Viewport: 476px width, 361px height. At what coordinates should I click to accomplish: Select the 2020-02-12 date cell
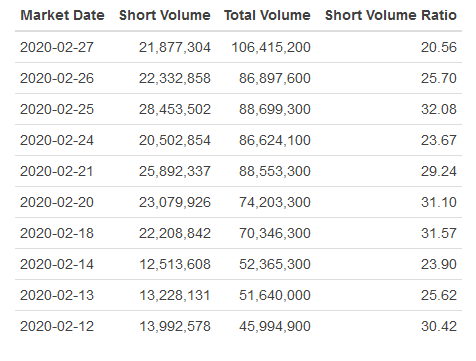[57, 326]
